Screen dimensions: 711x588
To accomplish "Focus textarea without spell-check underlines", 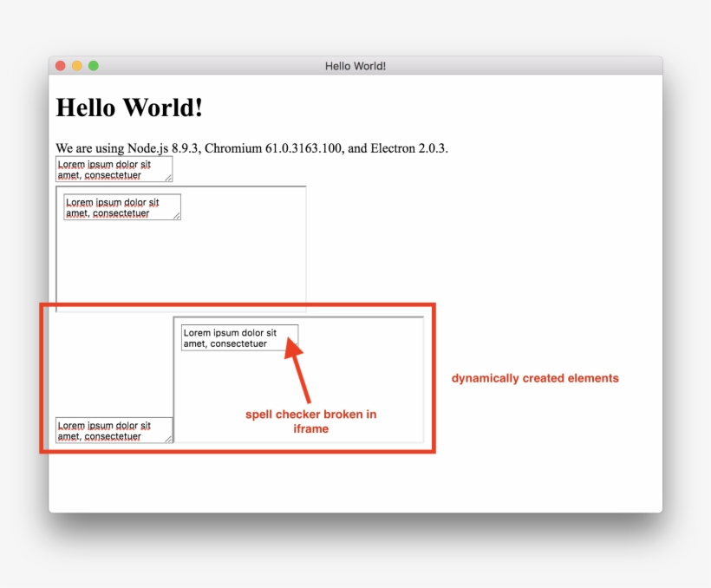I will click(239, 337).
